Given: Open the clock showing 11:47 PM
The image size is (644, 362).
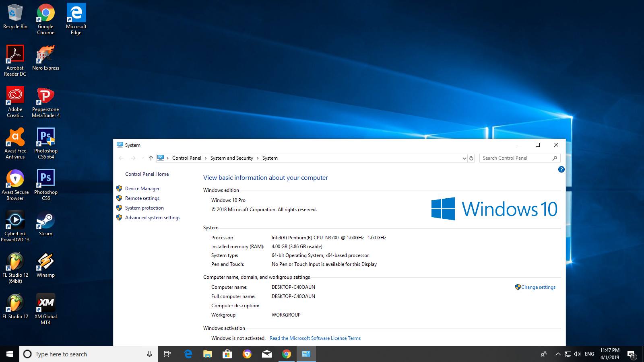Looking at the screenshot, I should 610,354.
